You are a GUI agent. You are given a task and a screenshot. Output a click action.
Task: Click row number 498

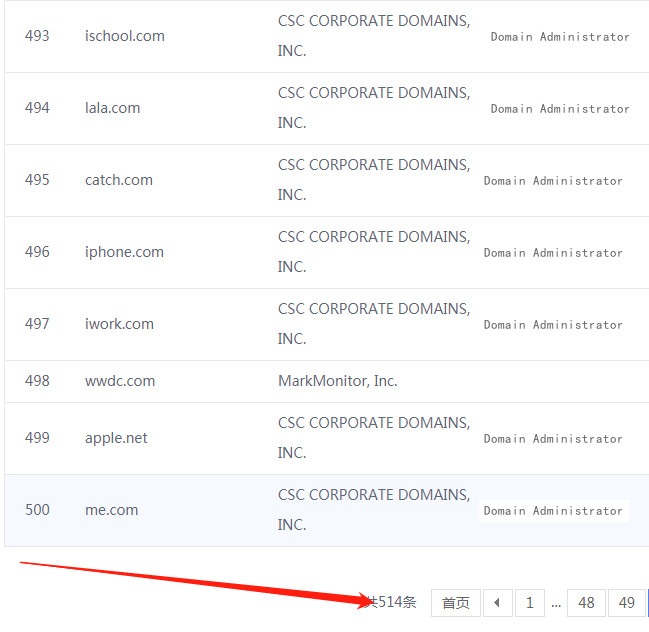coord(37,381)
